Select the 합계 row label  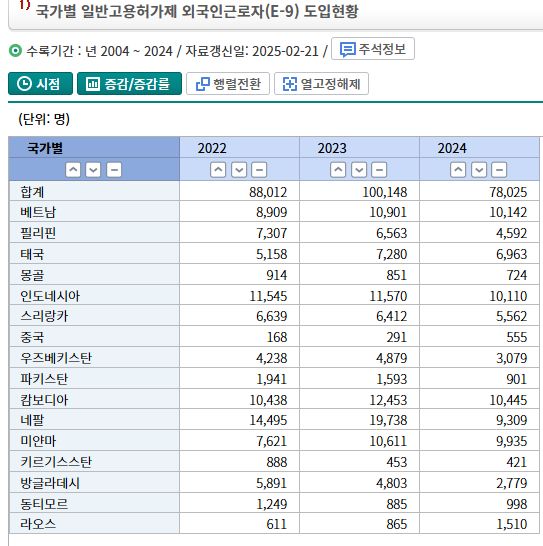(x=32, y=192)
